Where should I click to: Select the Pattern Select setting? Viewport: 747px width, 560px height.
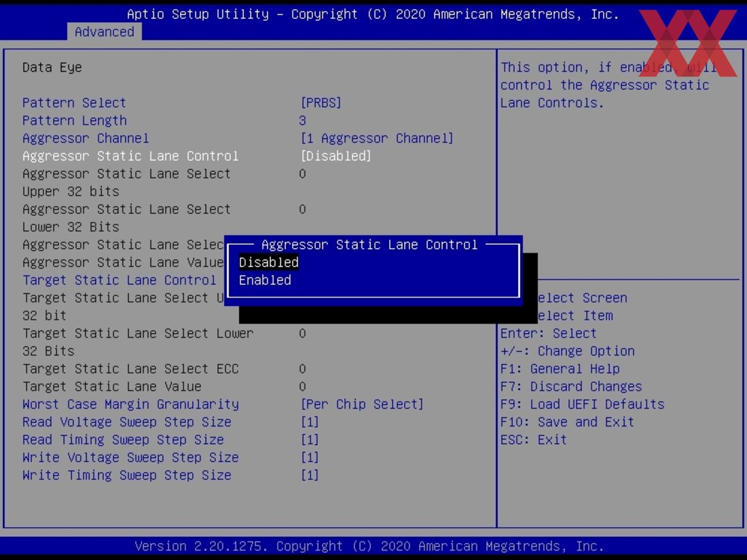pyautogui.click(x=74, y=103)
